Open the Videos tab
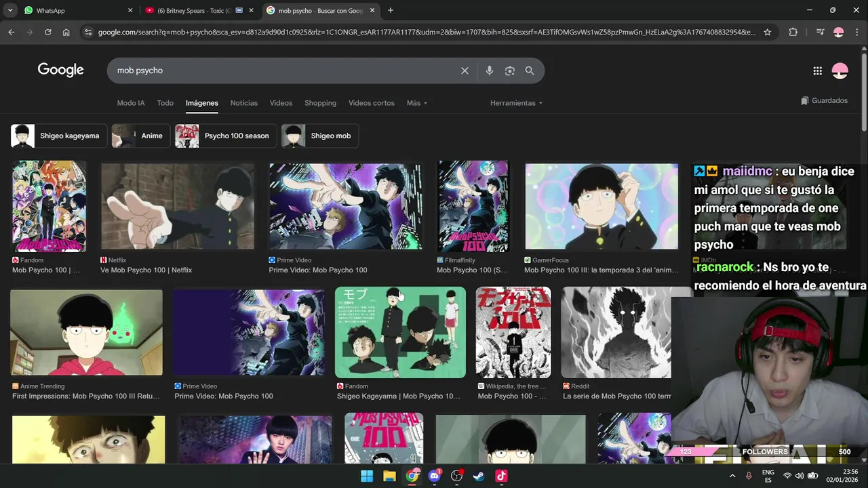 coord(281,103)
